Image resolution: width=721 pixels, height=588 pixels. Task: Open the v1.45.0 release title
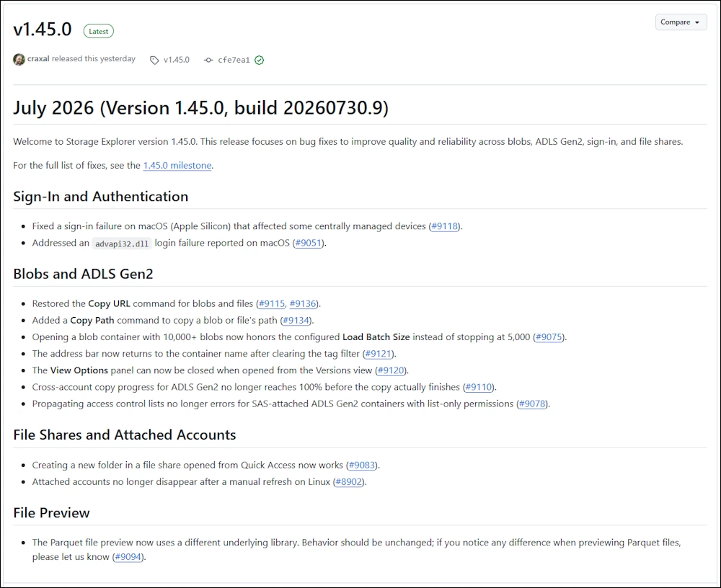click(43, 29)
